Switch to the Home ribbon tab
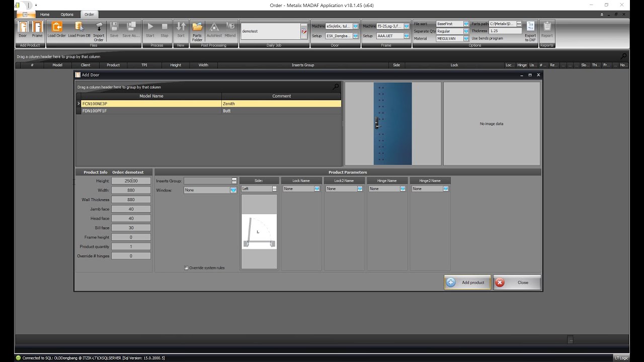 pos(45,15)
